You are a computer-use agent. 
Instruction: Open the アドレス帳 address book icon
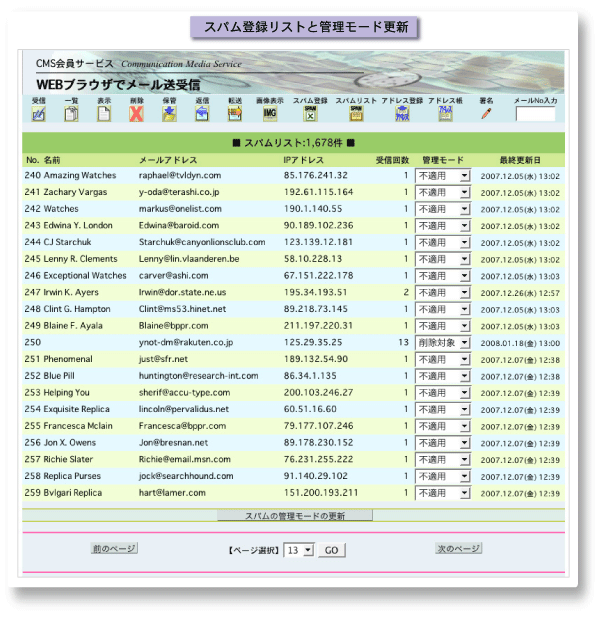click(445, 114)
